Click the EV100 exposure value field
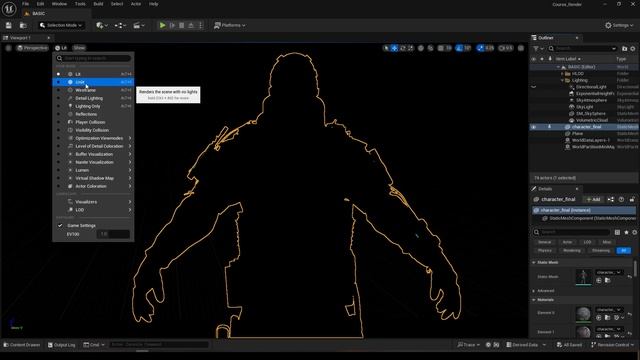640x360 pixels. (x=113, y=234)
